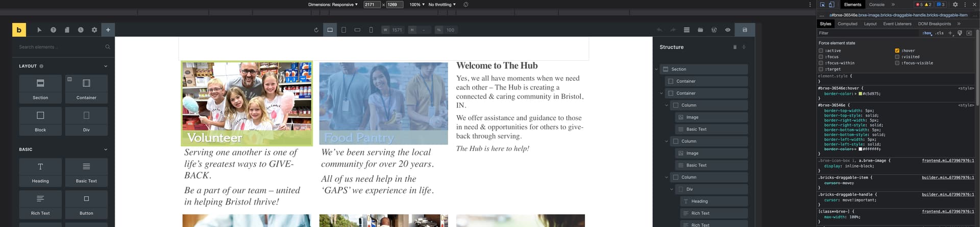Image resolution: width=980 pixels, height=227 pixels.
Task: Open the Dimensions: Responsive dropdown
Action: (x=333, y=5)
